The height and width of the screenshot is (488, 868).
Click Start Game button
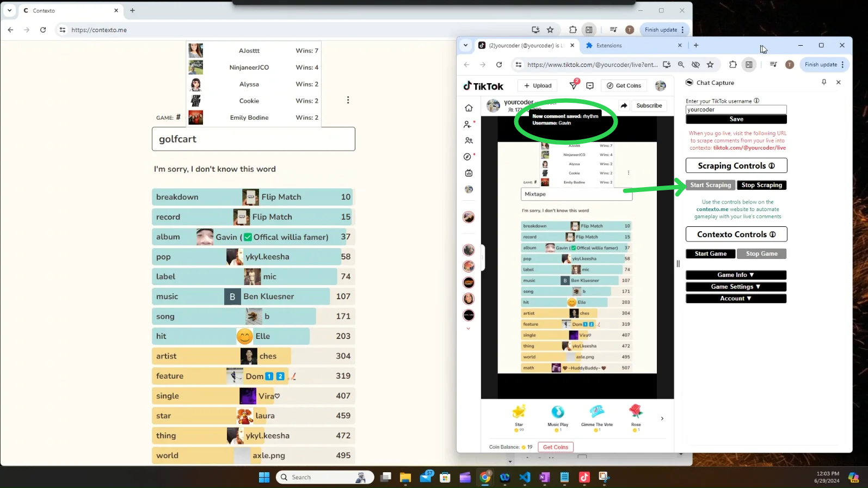pyautogui.click(x=710, y=254)
